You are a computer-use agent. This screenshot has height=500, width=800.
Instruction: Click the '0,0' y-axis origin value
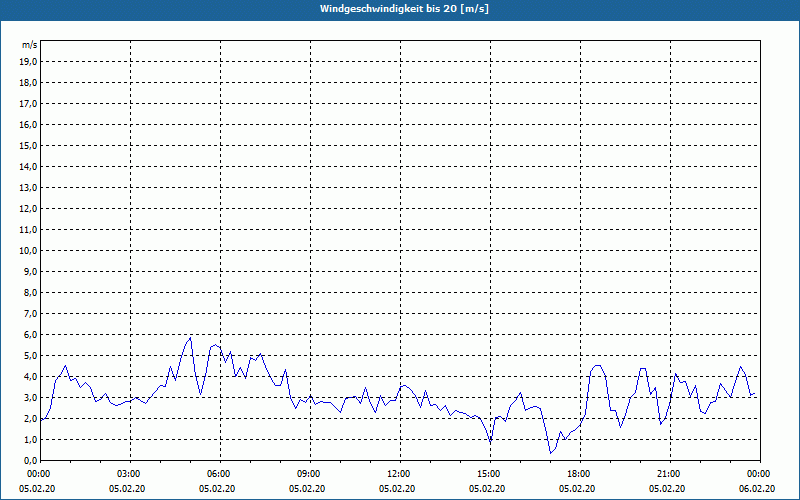click(30, 461)
